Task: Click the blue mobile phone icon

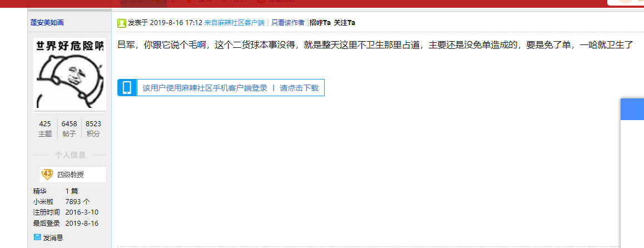Action: pos(127,88)
